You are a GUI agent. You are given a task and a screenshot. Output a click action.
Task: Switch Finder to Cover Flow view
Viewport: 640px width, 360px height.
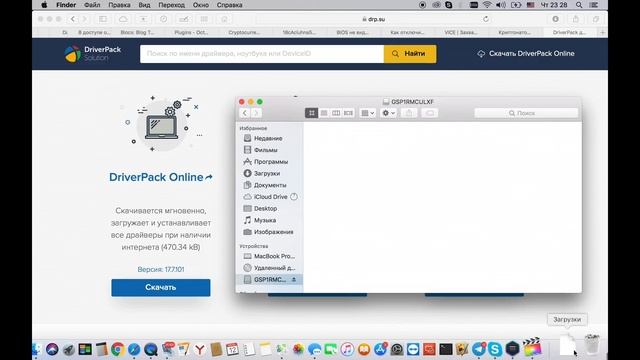[348, 113]
